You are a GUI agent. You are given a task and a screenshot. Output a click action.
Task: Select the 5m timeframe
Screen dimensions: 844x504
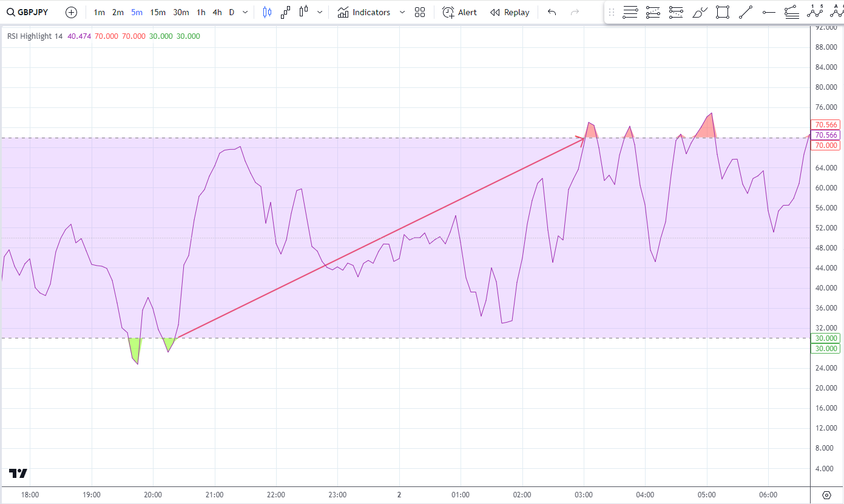tap(137, 12)
